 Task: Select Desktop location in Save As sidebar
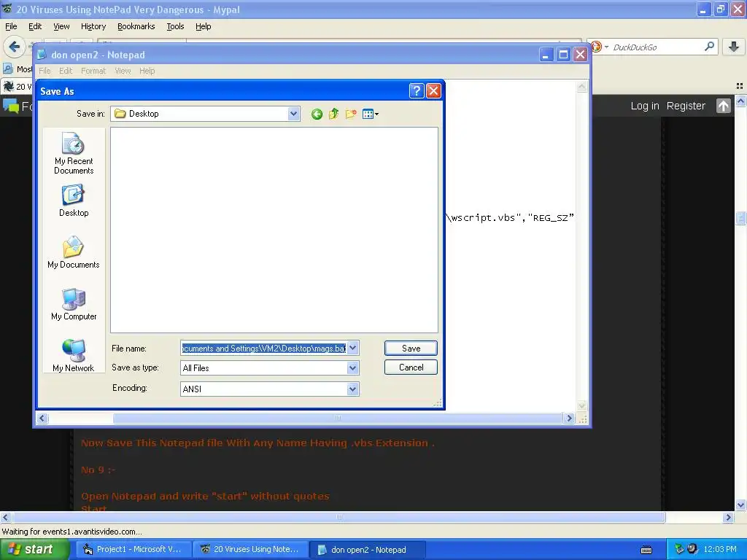(74, 201)
